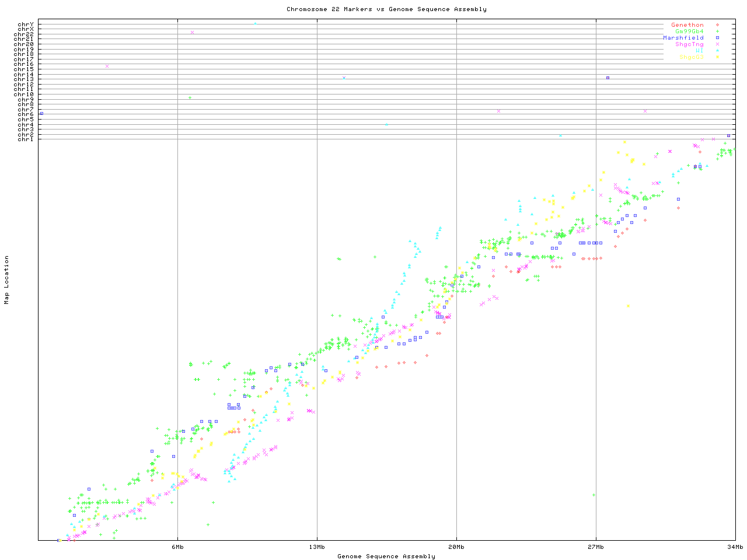Click the 13Mb x-axis tick label

pyautogui.click(x=317, y=547)
